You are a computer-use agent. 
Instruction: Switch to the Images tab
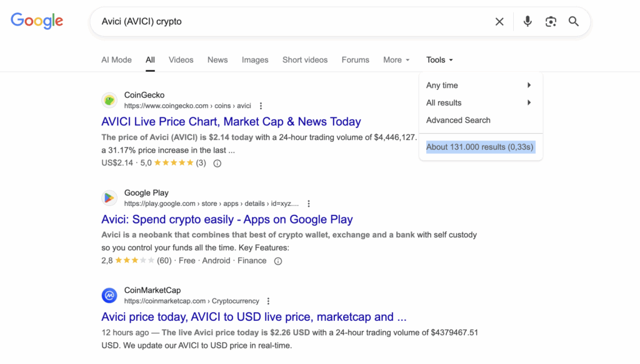pos(255,60)
